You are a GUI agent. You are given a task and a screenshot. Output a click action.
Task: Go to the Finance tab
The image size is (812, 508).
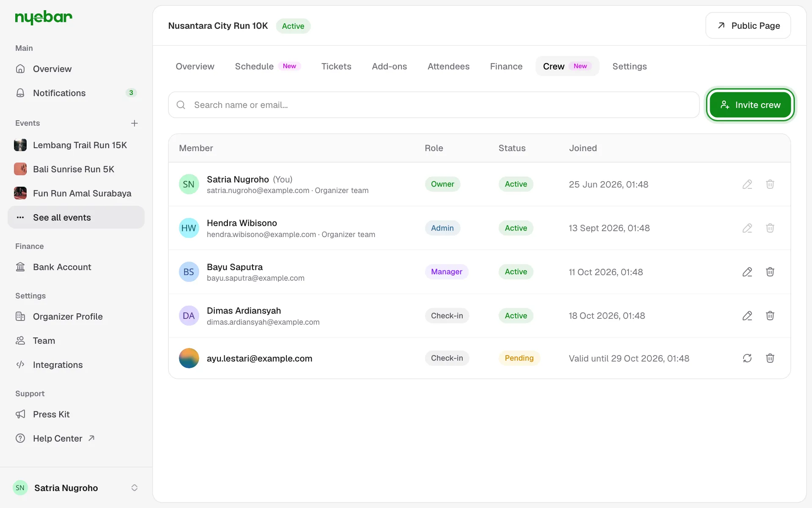click(506, 66)
